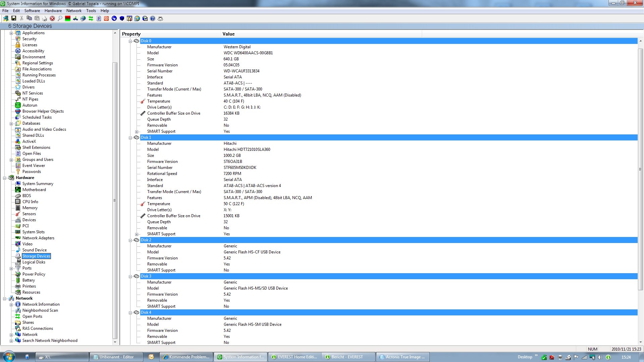The width and height of the screenshot is (644, 362).
Task: Switch to EVEREST Home Edition taskbar button
Action: [294, 357]
